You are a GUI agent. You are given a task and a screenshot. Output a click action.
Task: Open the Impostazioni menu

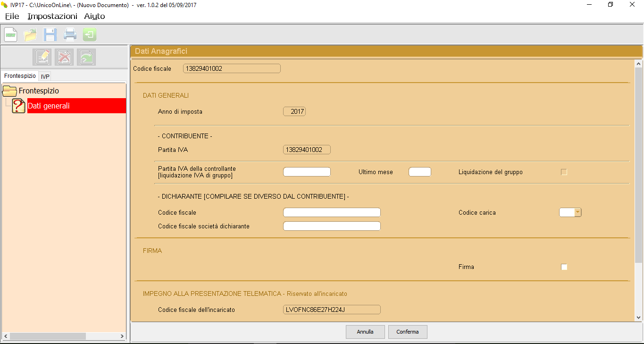click(x=52, y=16)
